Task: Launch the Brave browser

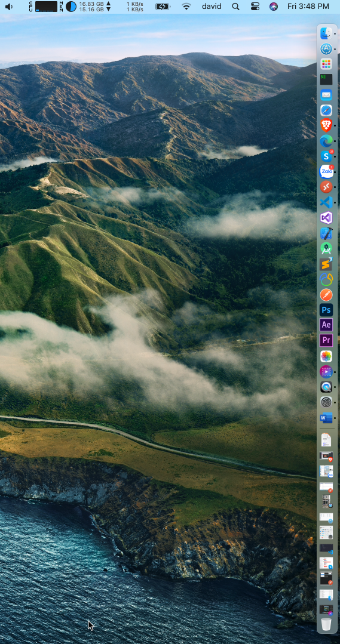Action: point(326,125)
